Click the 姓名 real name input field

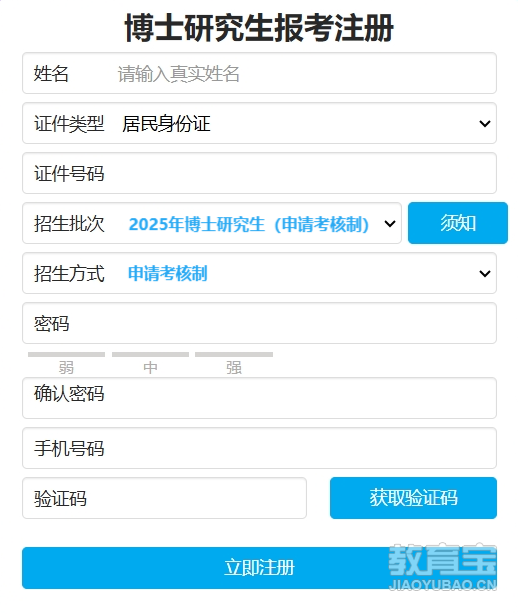pos(259,73)
